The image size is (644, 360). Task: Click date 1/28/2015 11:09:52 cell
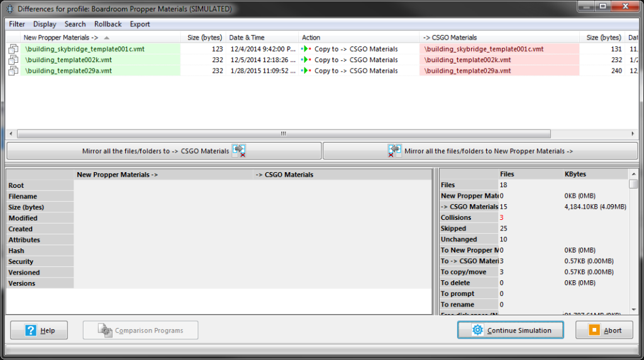click(263, 70)
